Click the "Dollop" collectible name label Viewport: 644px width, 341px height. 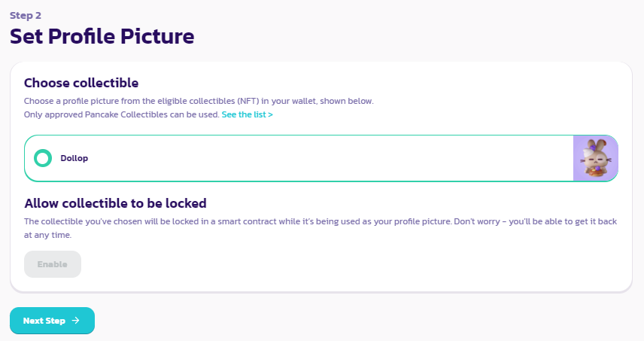point(74,158)
